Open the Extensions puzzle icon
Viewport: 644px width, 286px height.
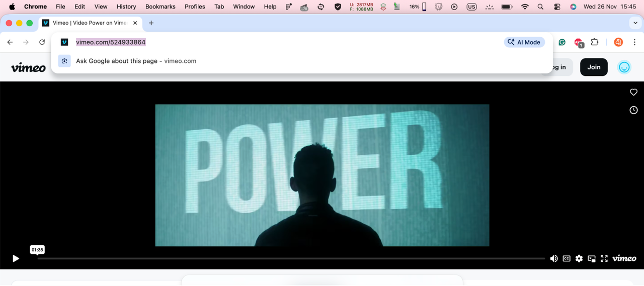pos(595,42)
